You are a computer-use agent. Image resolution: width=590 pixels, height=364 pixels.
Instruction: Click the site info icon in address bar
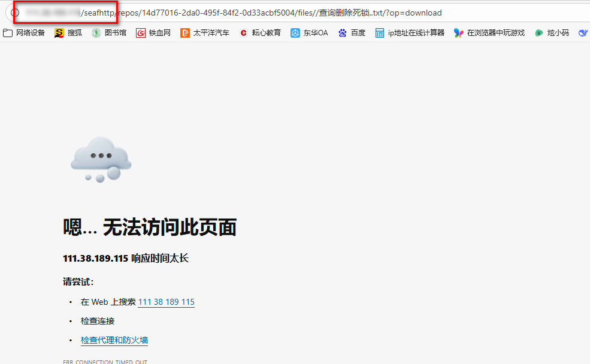coord(16,13)
